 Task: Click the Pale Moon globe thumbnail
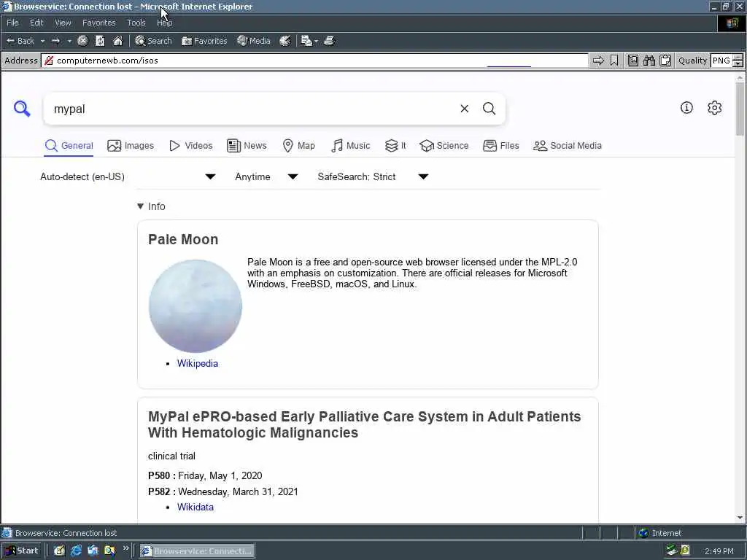click(x=196, y=306)
